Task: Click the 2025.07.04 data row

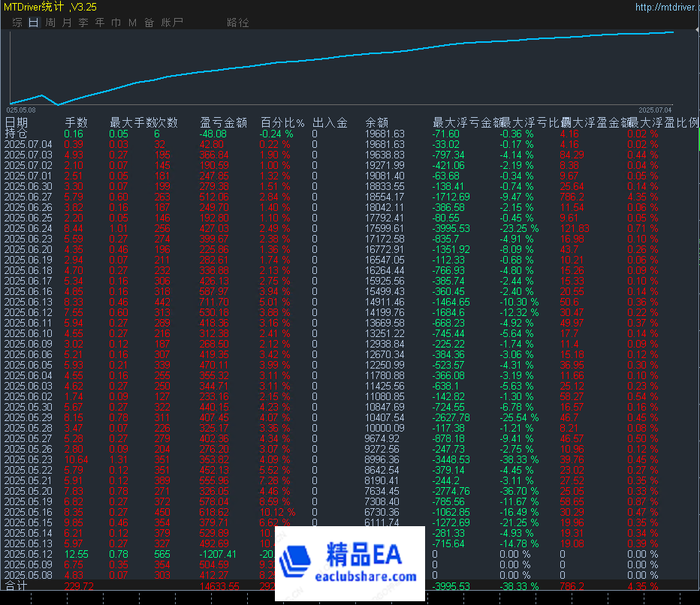Action: pos(30,144)
